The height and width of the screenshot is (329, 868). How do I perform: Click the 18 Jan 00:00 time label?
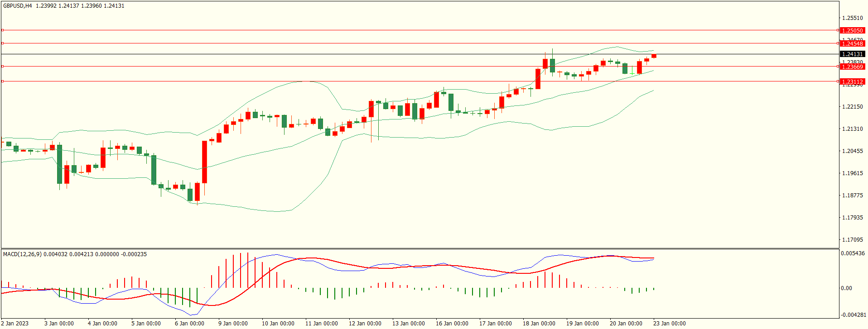click(x=539, y=323)
